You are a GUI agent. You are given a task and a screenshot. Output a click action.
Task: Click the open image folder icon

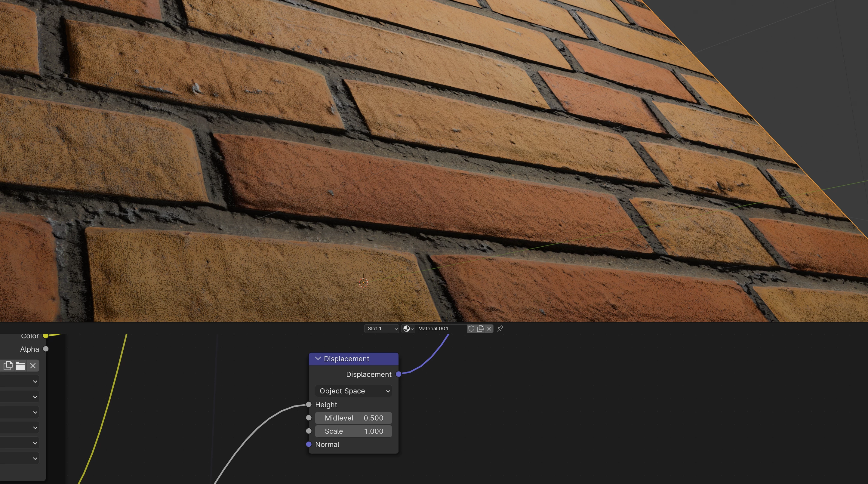pos(20,366)
